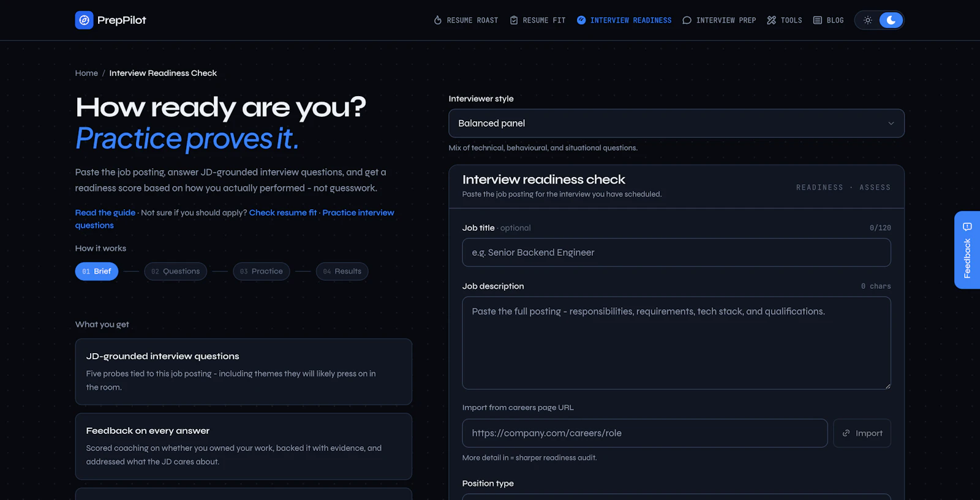This screenshot has height=500, width=980.
Task: Click the PrepPilot brand name
Action: click(122, 20)
